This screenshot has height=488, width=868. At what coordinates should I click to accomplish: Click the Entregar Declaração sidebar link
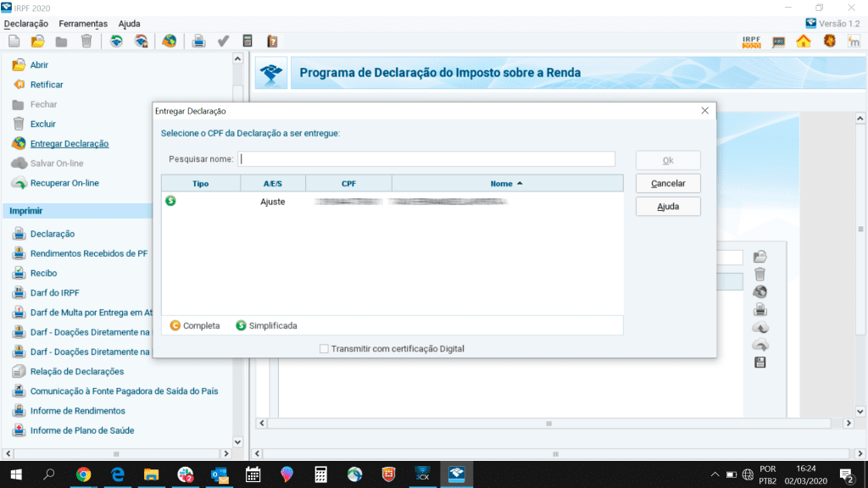(70, 144)
